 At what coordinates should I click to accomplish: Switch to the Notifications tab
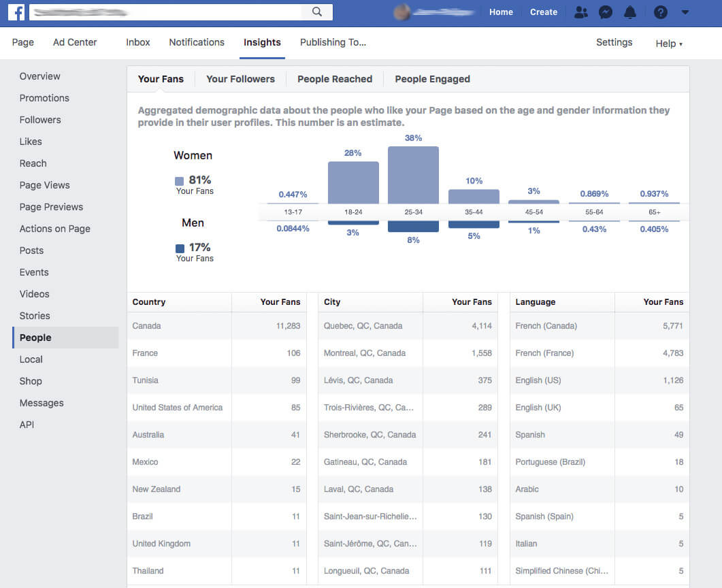click(197, 42)
